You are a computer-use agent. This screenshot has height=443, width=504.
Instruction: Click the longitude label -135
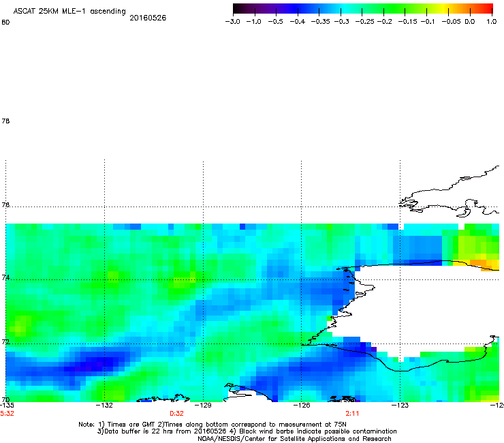tap(7, 405)
